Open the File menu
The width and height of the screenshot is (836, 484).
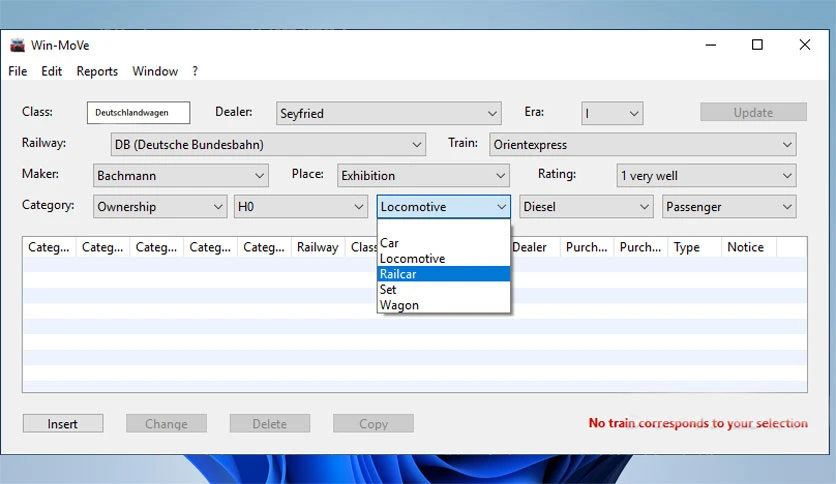18,71
